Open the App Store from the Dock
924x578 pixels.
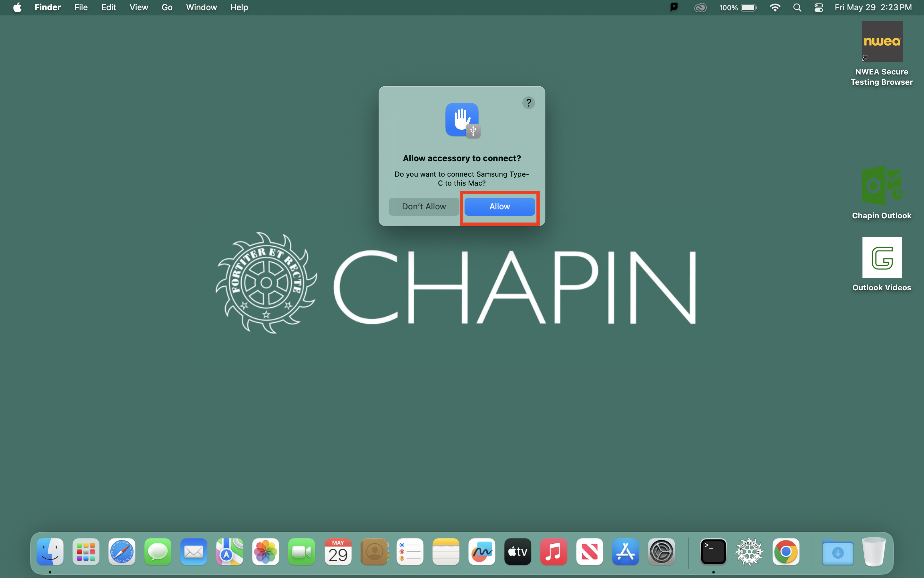pyautogui.click(x=625, y=552)
